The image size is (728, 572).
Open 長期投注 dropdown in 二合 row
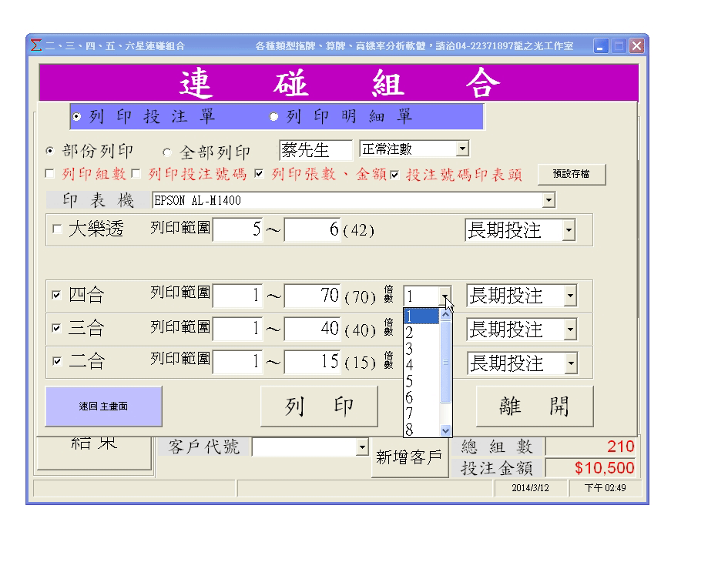(x=571, y=363)
